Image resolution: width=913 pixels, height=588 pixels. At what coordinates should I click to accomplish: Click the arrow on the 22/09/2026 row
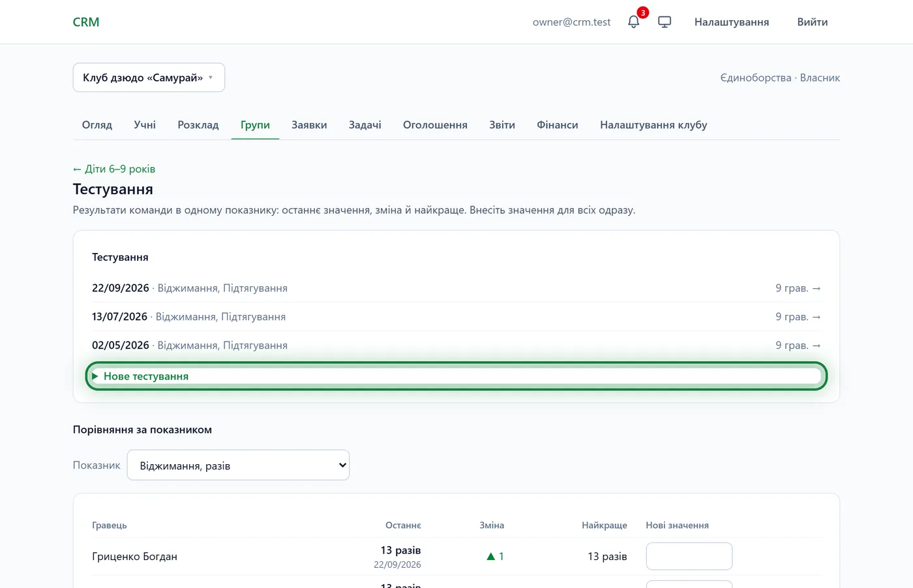click(x=816, y=288)
